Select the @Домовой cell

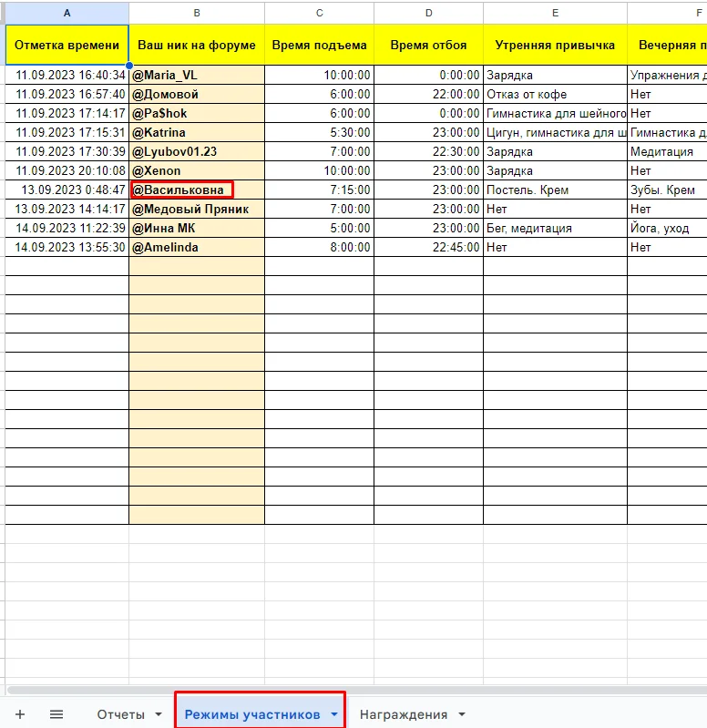click(x=197, y=94)
